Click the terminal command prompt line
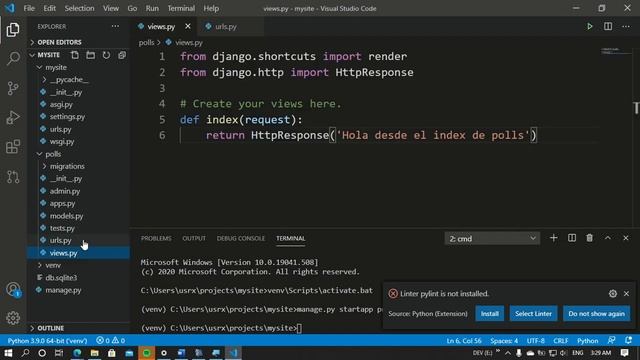640x360 pixels. tap(221, 328)
